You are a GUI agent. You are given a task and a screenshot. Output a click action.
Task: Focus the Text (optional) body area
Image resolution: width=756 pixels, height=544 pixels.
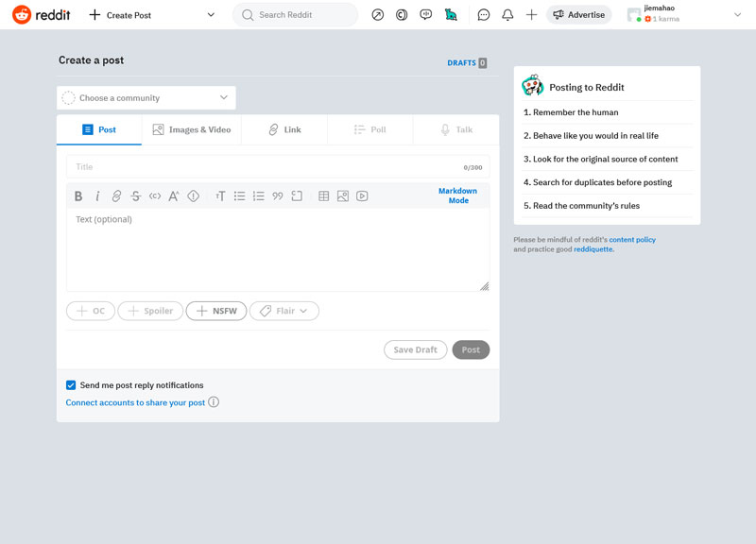(278, 249)
